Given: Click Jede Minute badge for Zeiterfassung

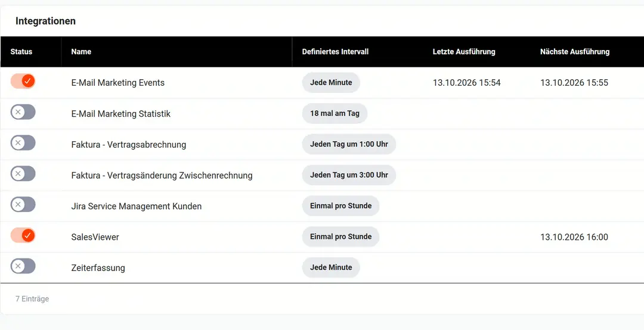Looking at the screenshot, I should pos(331,267).
